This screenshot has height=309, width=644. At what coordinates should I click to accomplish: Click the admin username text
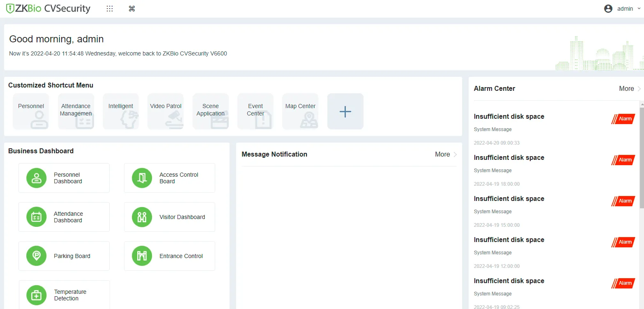tap(625, 9)
